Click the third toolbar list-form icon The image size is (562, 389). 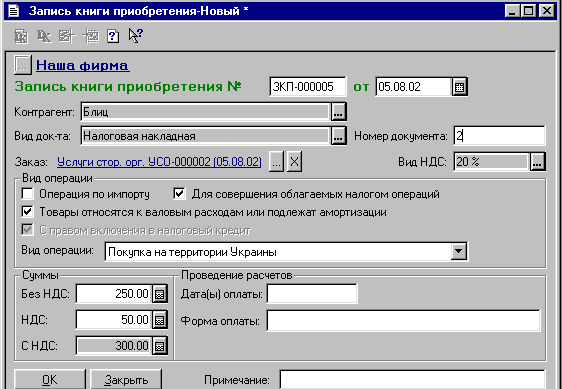point(67,36)
